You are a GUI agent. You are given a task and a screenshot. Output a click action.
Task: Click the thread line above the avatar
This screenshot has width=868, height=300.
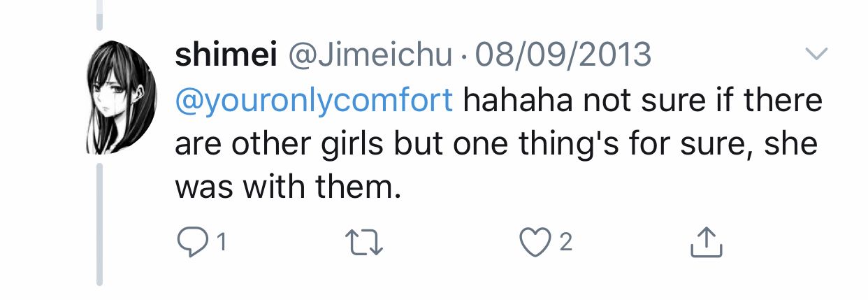[x=99, y=15]
